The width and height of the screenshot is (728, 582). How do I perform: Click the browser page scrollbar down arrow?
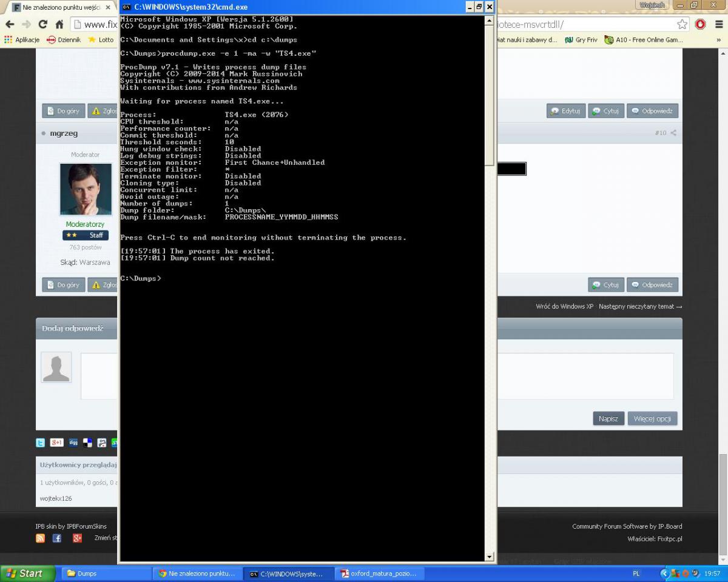(723, 560)
